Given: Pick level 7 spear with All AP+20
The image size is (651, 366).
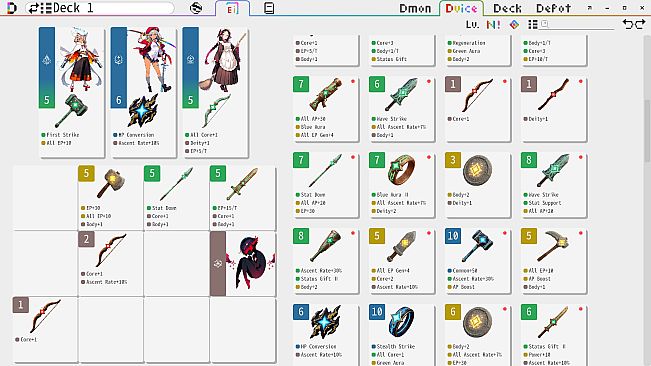Looking at the screenshot, I should 326,185.
